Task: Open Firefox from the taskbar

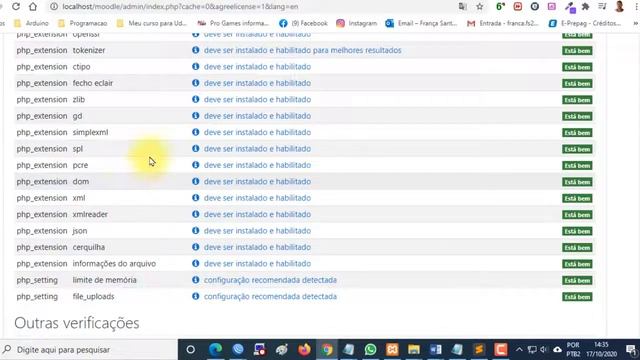Action: coord(304,350)
